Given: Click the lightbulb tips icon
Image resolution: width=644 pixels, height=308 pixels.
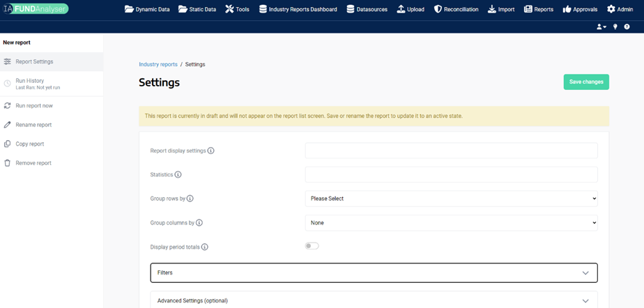Looking at the screenshot, I should (x=615, y=26).
